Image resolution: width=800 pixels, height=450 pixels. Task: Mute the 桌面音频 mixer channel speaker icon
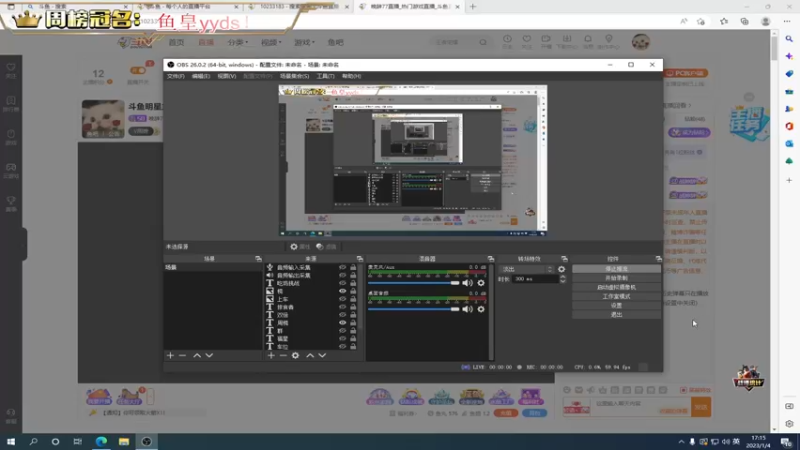point(467,309)
